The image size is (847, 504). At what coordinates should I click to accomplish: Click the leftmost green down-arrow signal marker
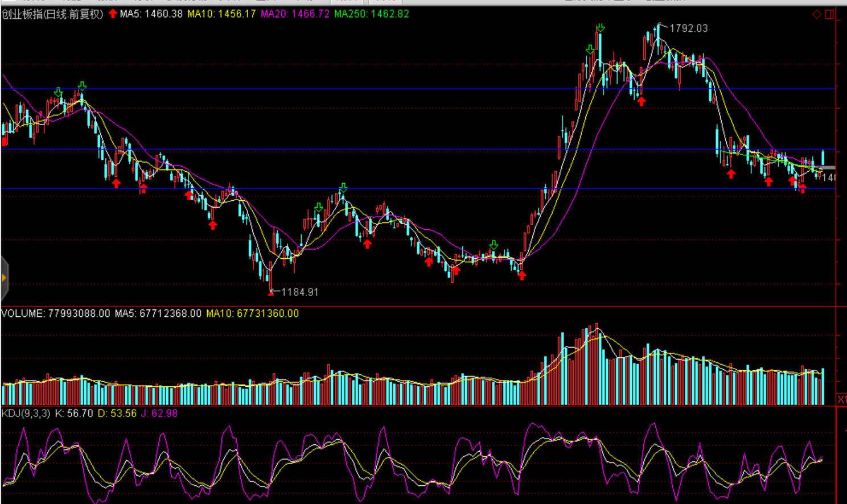click(58, 92)
